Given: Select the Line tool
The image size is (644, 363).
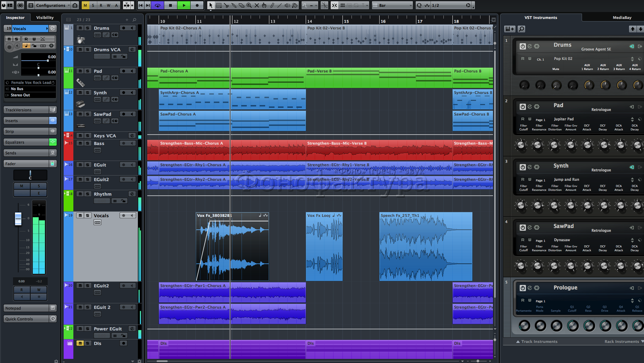Looking at the screenshot, I should tap(280, 5).
